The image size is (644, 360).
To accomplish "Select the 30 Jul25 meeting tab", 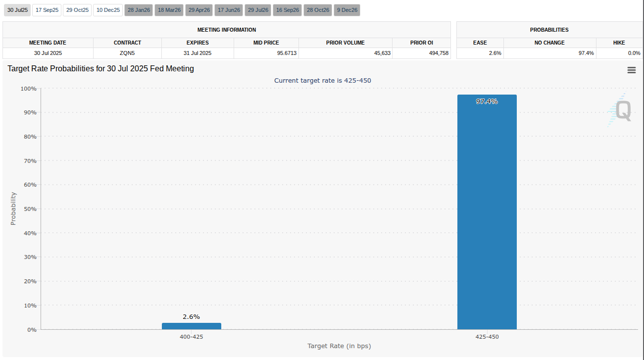I will tap(17, 10).
